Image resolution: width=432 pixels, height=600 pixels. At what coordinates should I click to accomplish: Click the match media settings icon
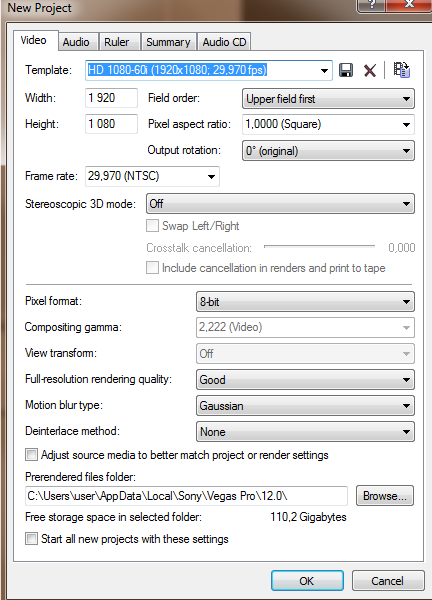coord(401,70)
